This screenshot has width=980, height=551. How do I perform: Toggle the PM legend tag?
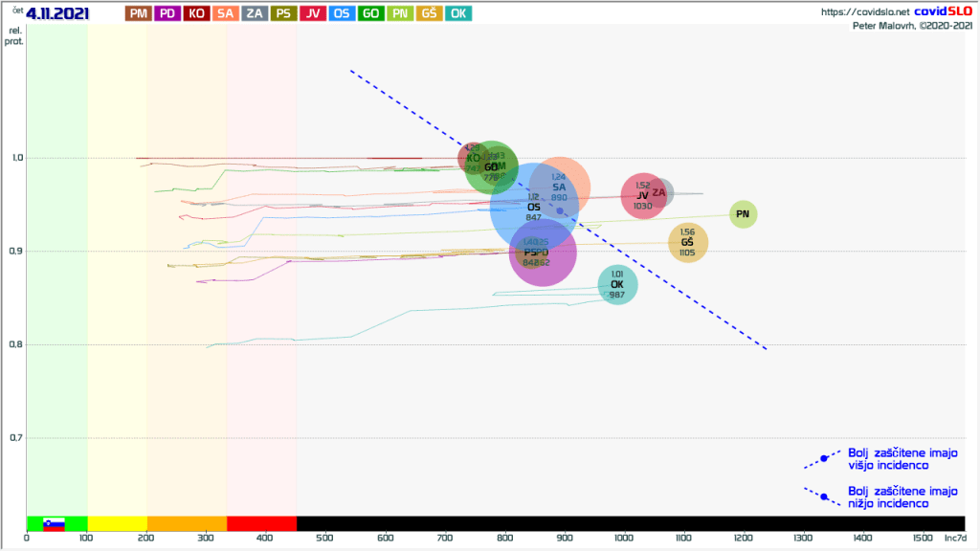139,13
